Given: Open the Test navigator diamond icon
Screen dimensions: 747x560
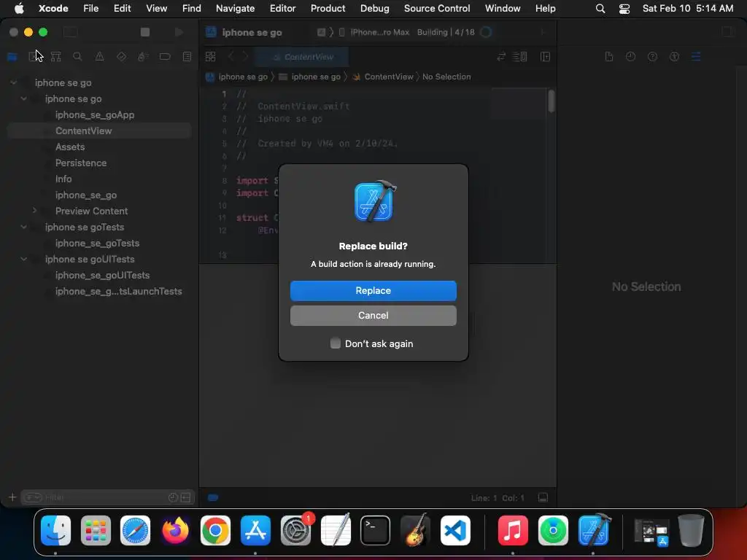Looking at the screenshot, I should (122, 57).
